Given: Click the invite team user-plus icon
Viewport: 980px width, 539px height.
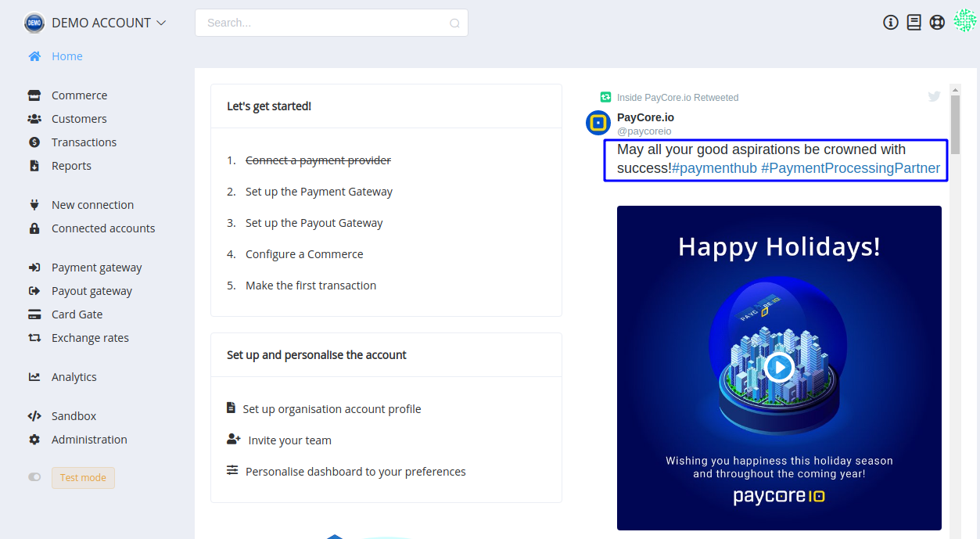Looking at the screenshot, I should tap(233, 440).
